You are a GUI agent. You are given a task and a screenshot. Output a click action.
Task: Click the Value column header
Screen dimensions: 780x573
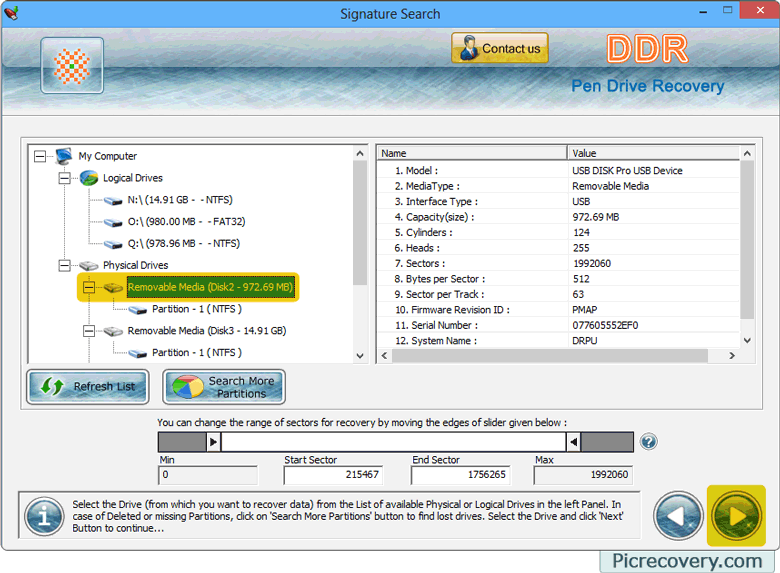(653, 153)
